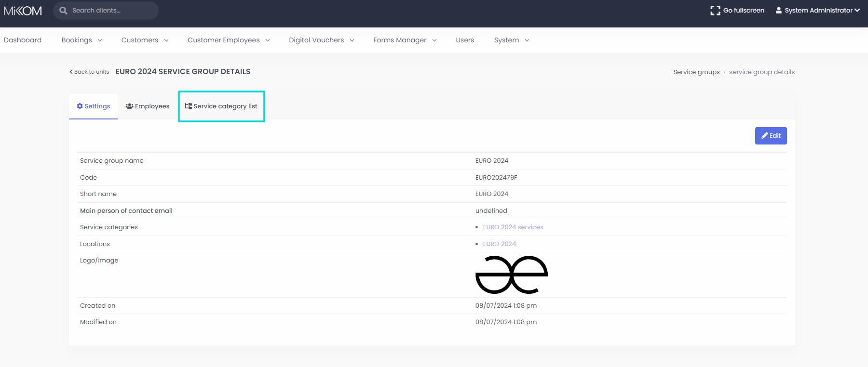Image resolution: width=868 pixels, height=367 pixels.
Task: Open the Users menu item
Action: click(x=465, y=40)
